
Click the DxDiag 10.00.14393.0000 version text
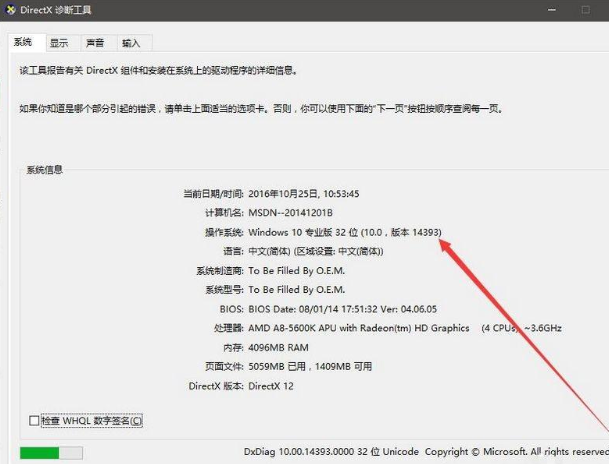click(x=331, y=452)
